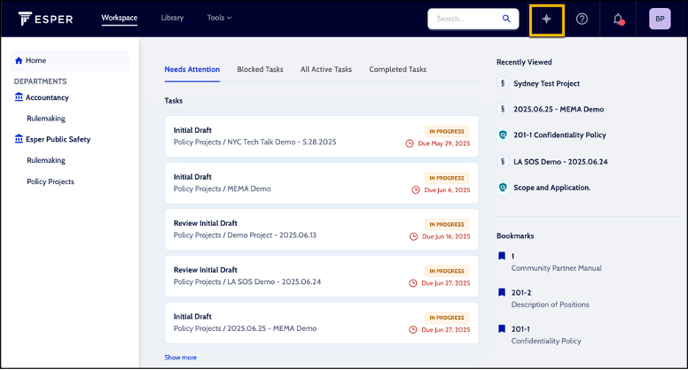Open the Accountancy department
688x370 pixels.
pos(47,97)
